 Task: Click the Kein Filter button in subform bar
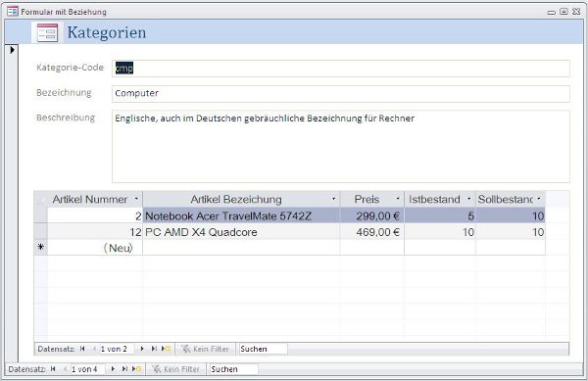click(x=205, y=349)
